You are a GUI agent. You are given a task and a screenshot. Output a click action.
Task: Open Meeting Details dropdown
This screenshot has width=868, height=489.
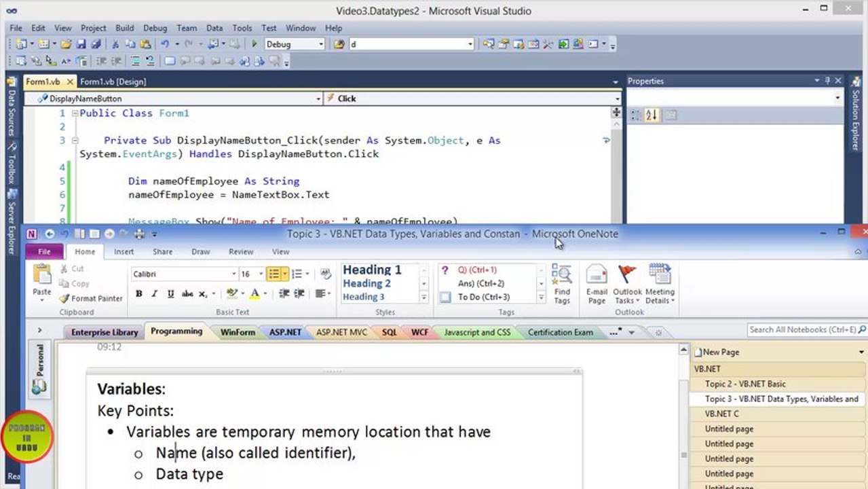tap(660, 285)
